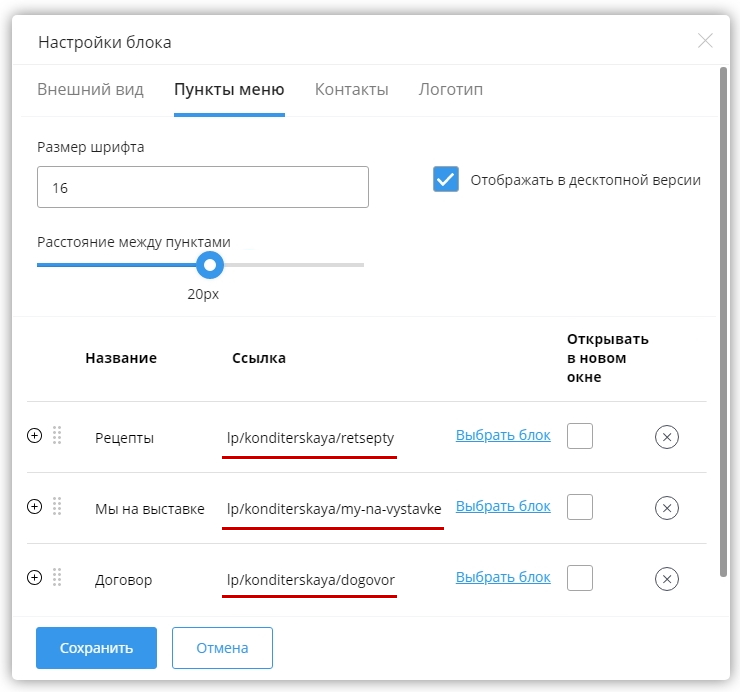Click the plus icon beside Договор row

point(34,578)
